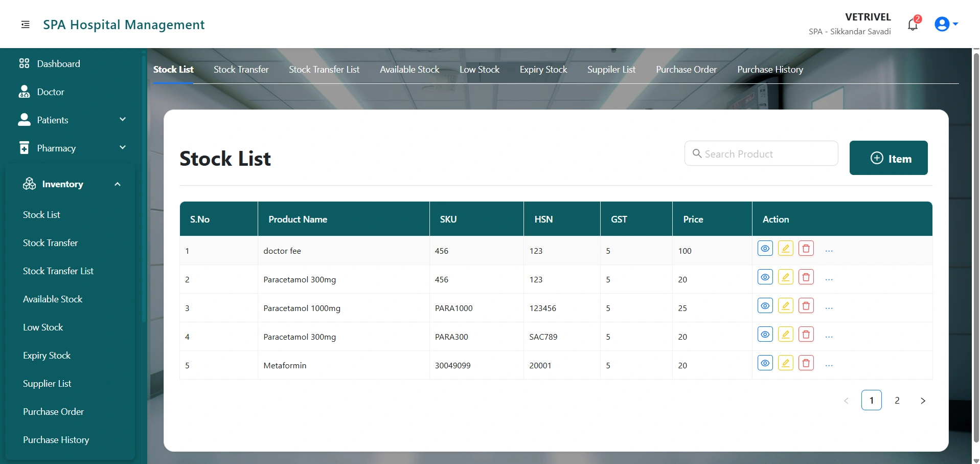View details of Metaformin item
This screenshot has width=980, height=464.
click(765, 363)
